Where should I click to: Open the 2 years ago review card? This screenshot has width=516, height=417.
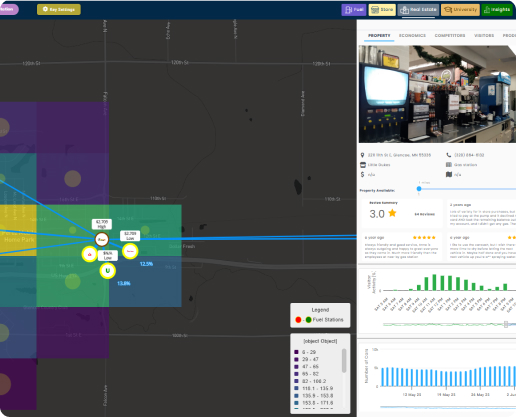[481, 214]
